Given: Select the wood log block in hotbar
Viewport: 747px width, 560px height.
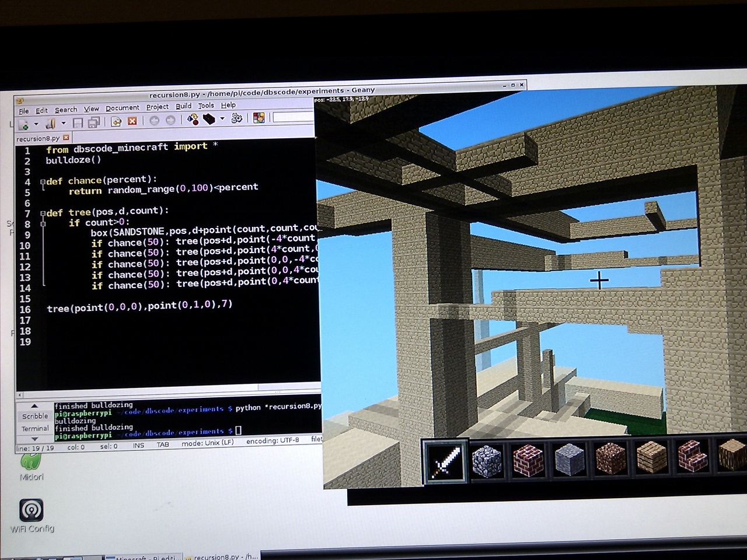Looking at the screenshot, I should point(732,455).
